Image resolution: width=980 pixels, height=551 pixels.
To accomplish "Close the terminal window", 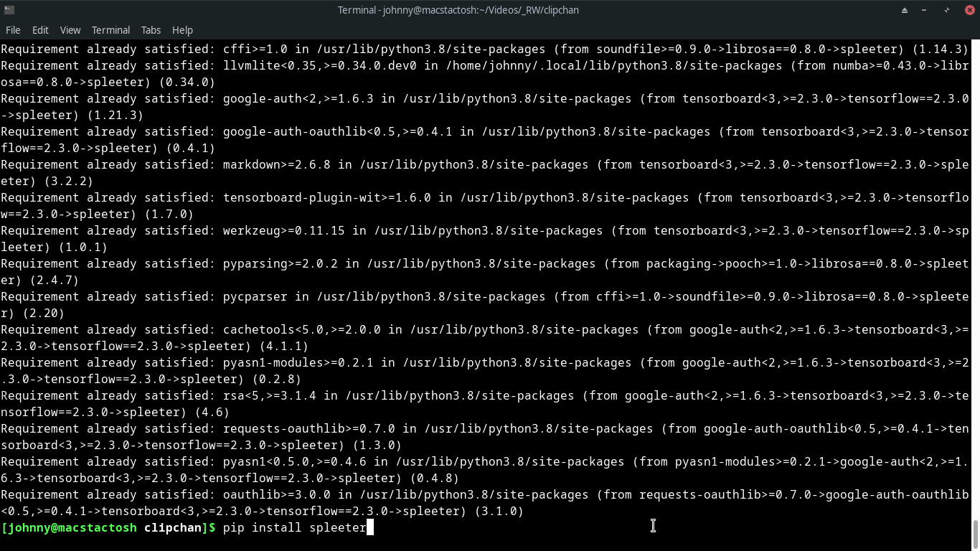I will [969, 10].
